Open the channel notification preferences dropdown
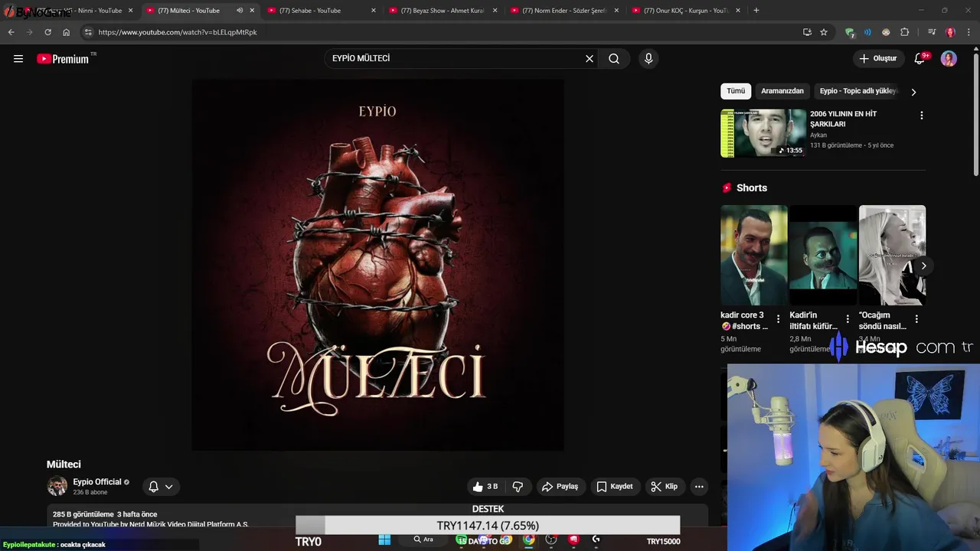The height and width of the screenshot is (551, 980). pos(161,487)
